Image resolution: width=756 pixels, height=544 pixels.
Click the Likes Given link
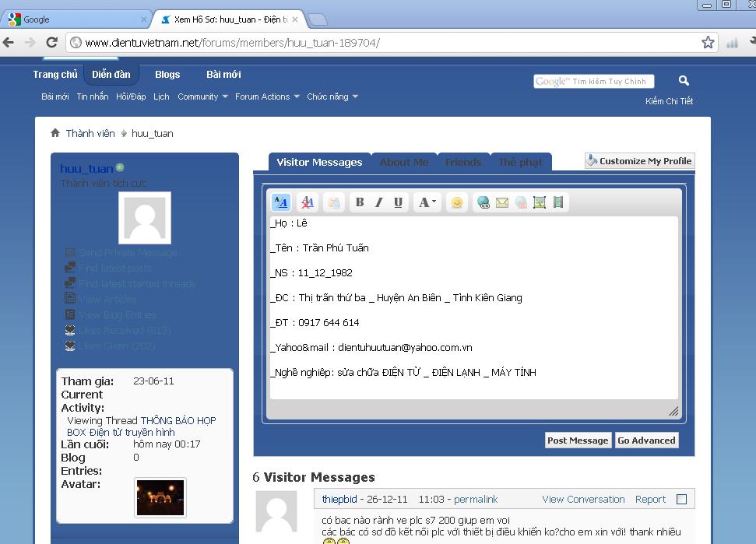click(117, 346)
